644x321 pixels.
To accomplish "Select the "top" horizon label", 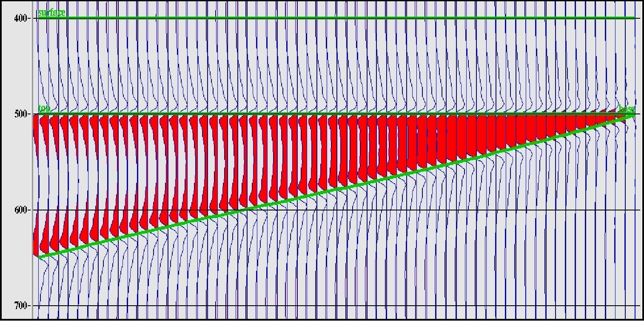I will (44, 109).
